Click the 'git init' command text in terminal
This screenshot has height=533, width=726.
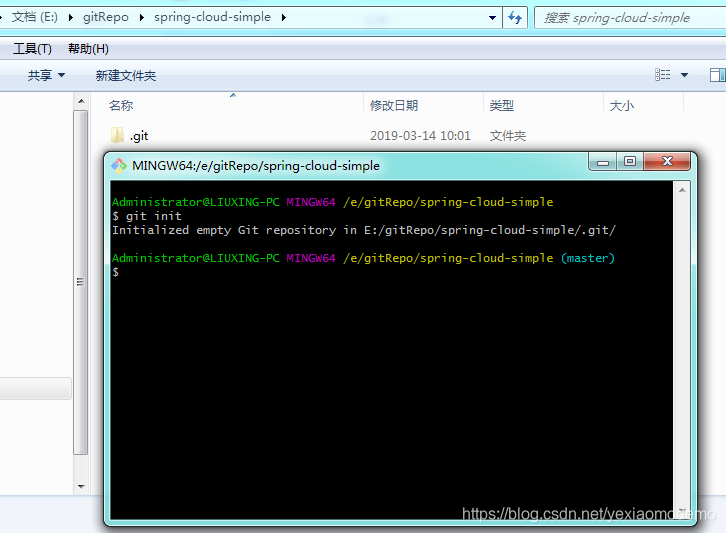point(154,216)
